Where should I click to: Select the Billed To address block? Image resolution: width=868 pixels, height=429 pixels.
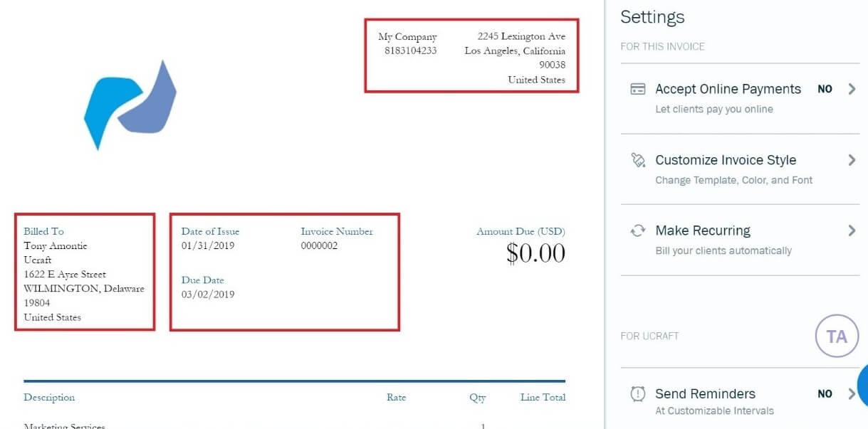(85, 274)
